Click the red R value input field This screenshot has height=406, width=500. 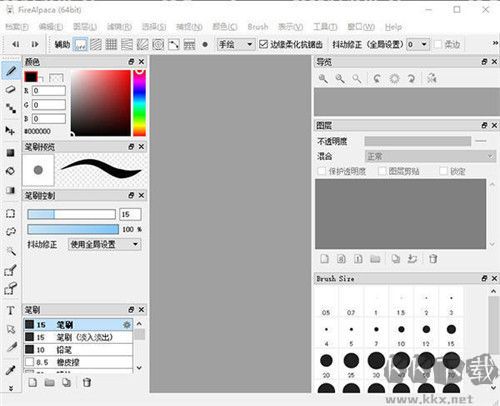tap(49, 91)
